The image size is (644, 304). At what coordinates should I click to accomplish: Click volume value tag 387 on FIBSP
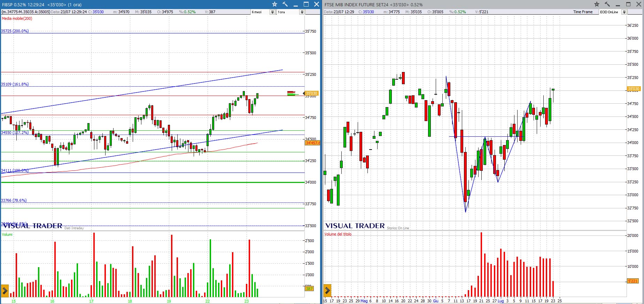309,289
